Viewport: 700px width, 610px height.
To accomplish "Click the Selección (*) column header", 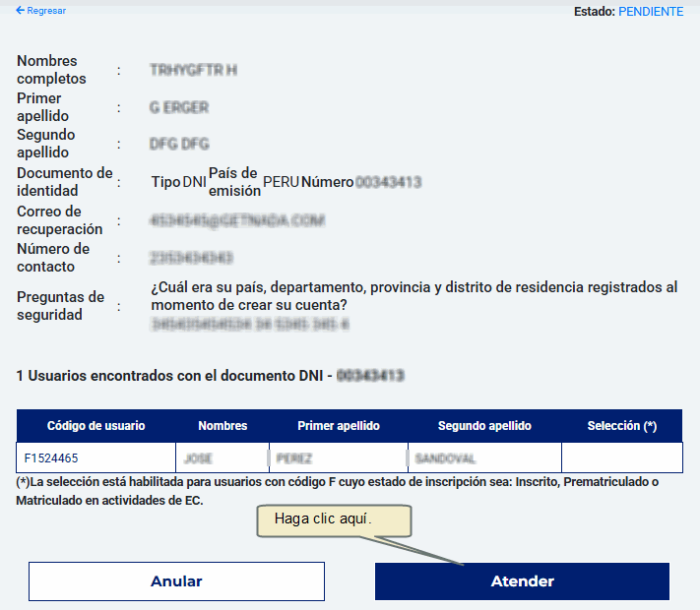I will [x=621, y=426].
